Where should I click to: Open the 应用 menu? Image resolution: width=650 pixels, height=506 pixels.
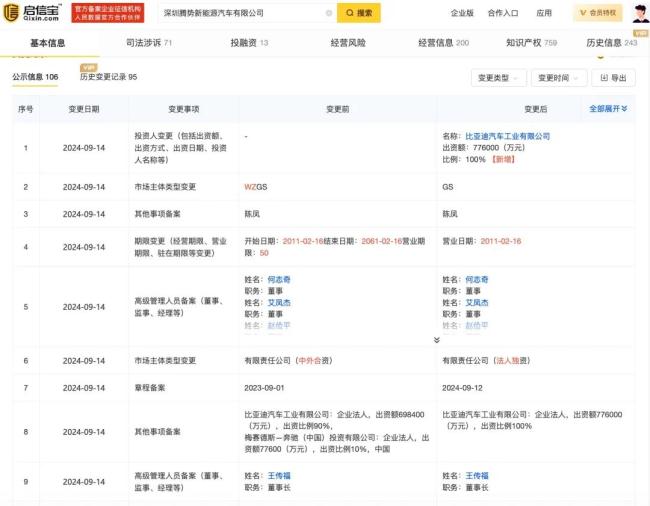544,13
